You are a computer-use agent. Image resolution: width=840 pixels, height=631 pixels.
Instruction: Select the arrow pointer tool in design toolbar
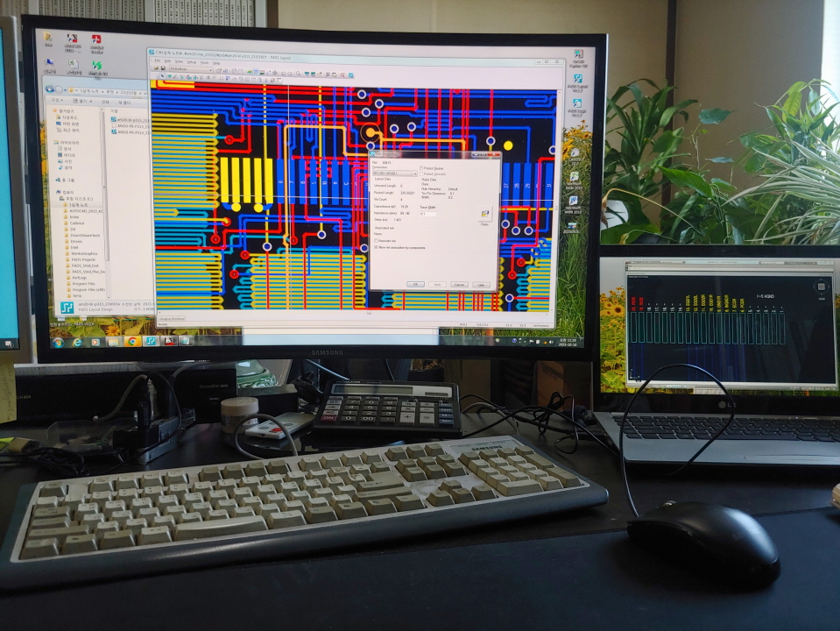pos(162,76)
